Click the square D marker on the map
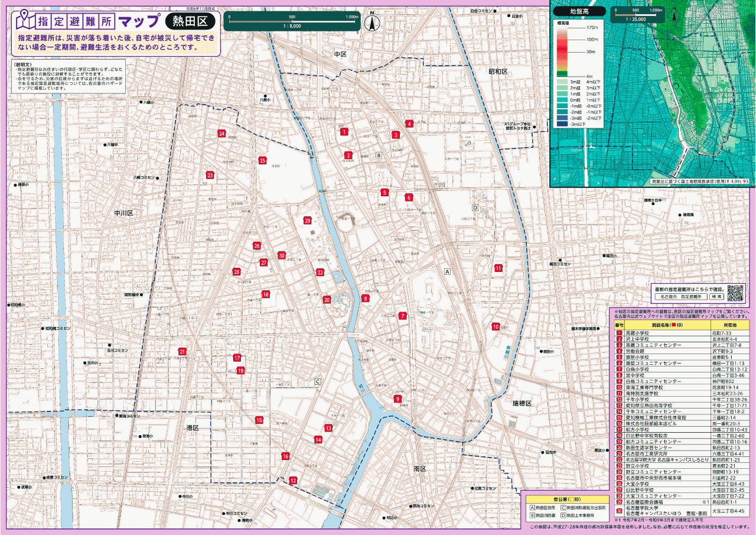This screenshot has height=535, width=756. pyautogui.click(x=474, y=207)
